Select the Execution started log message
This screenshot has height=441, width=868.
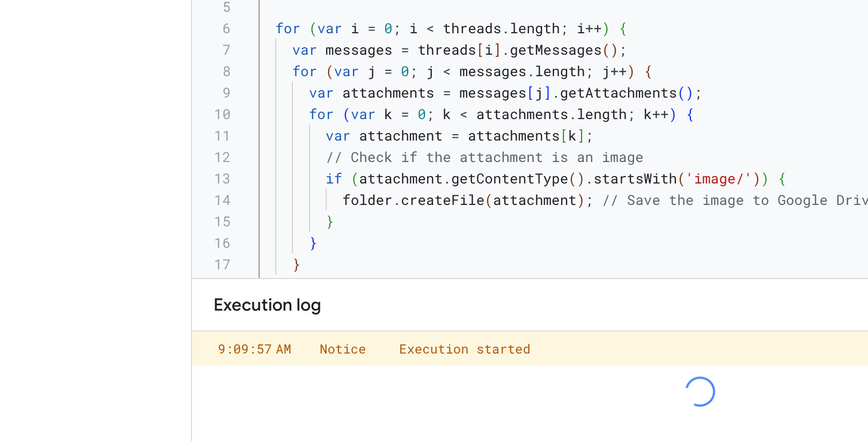coord(464,349)
